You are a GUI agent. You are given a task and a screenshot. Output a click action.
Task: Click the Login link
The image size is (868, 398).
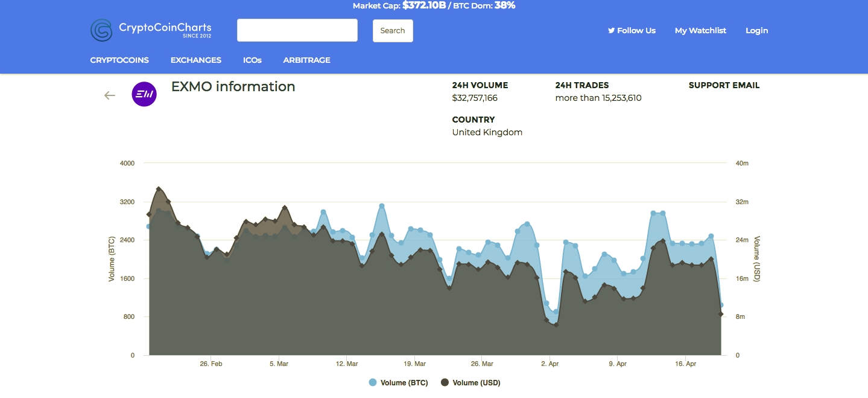[x=757, y=30]
